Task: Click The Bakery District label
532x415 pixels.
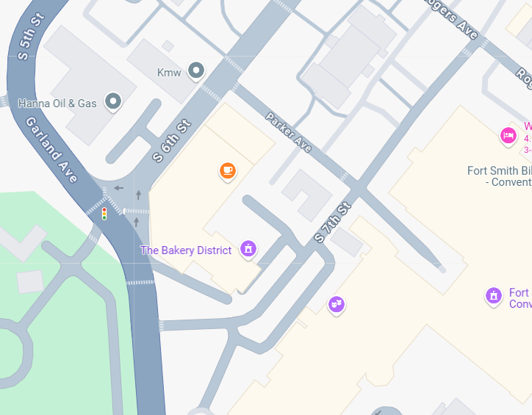Action: pyautogui.click(x=186, y=250)
